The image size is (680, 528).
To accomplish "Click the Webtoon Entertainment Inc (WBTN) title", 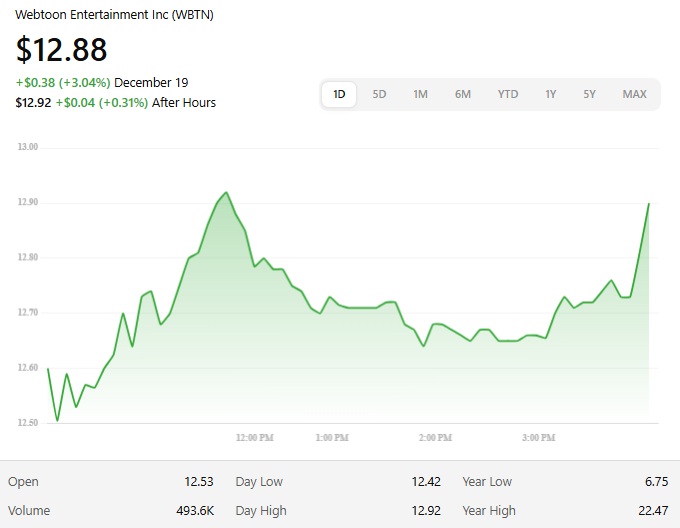I will click(114, 15).
